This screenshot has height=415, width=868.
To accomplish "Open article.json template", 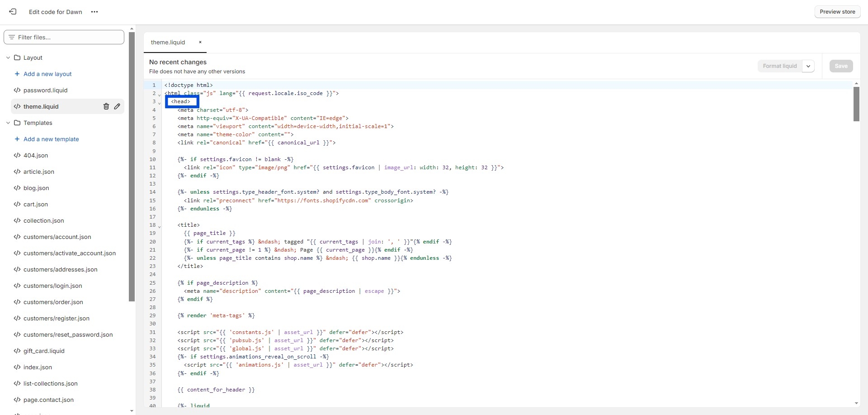I will click(39, 172).
